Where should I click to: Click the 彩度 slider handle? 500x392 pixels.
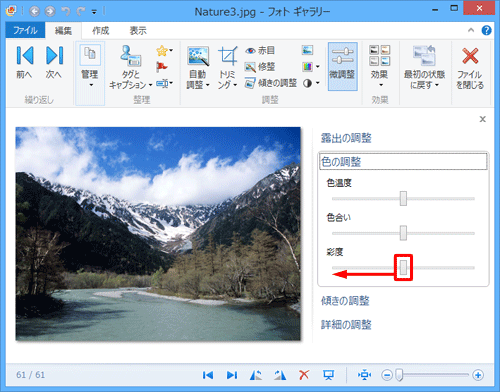403,267
